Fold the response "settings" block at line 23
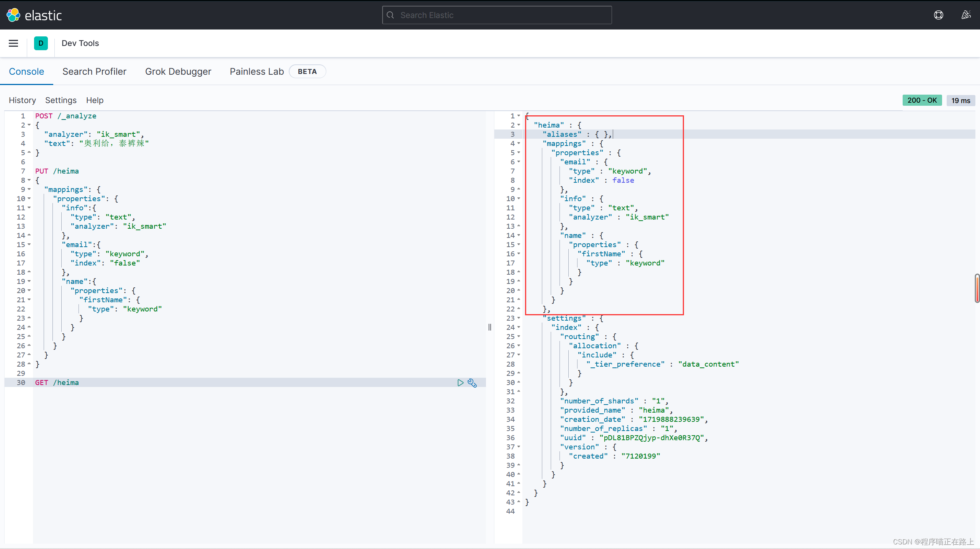 coord(519,318)
